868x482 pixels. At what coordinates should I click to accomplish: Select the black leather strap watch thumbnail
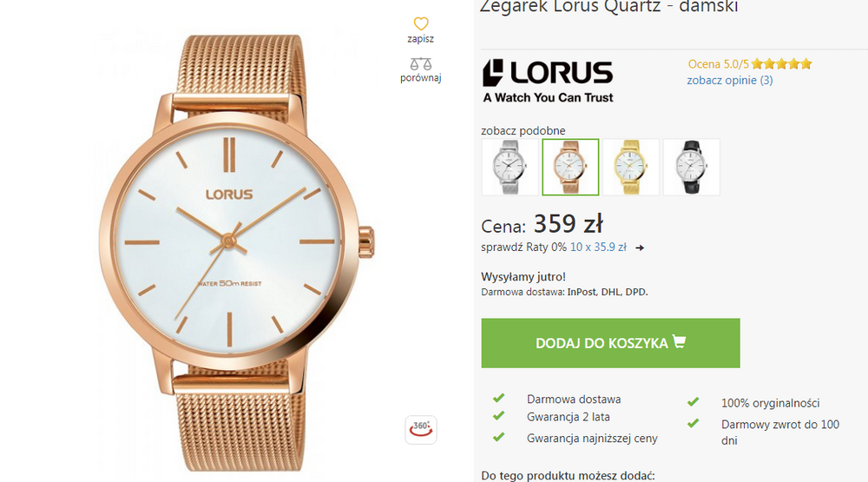[x=692, y=167]
